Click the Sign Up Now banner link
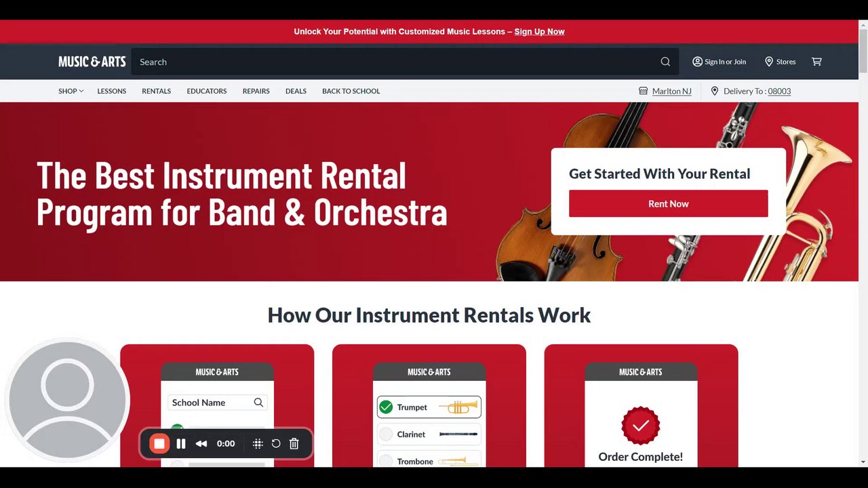 pyautogui.click(x=539, y=32)
